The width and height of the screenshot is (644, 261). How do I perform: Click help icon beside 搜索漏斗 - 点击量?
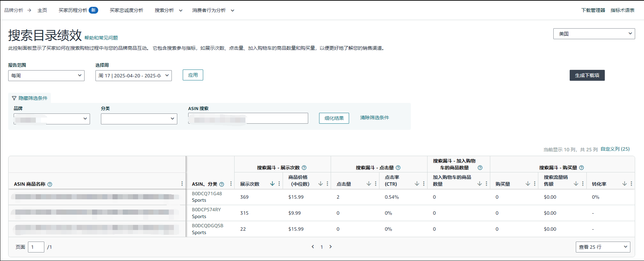point(398,168)
